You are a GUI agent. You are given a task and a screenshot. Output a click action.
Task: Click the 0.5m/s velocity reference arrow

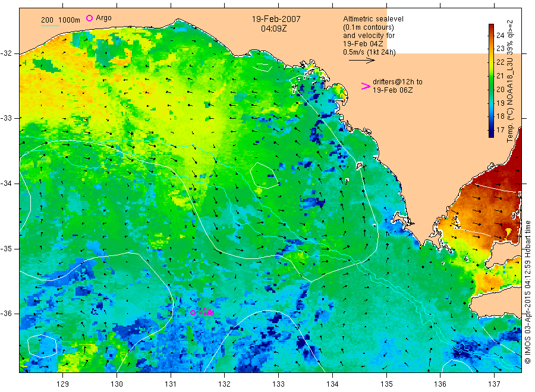pos(361,61)
